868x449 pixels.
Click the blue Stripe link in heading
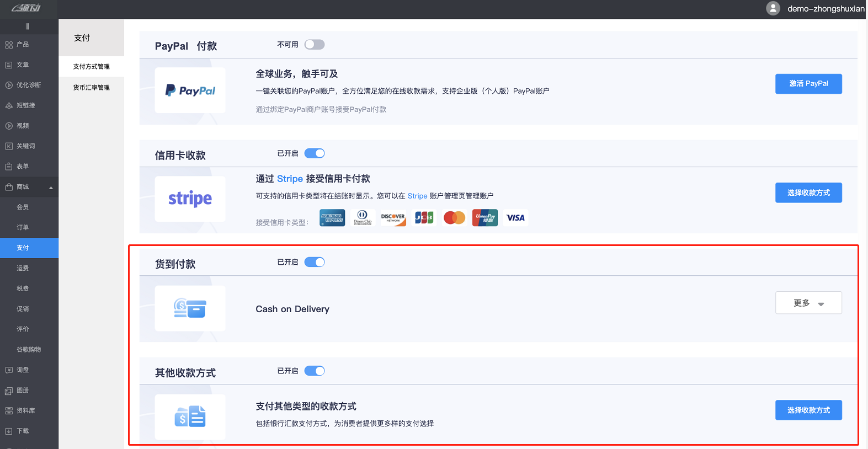click(x=290, y=179)
